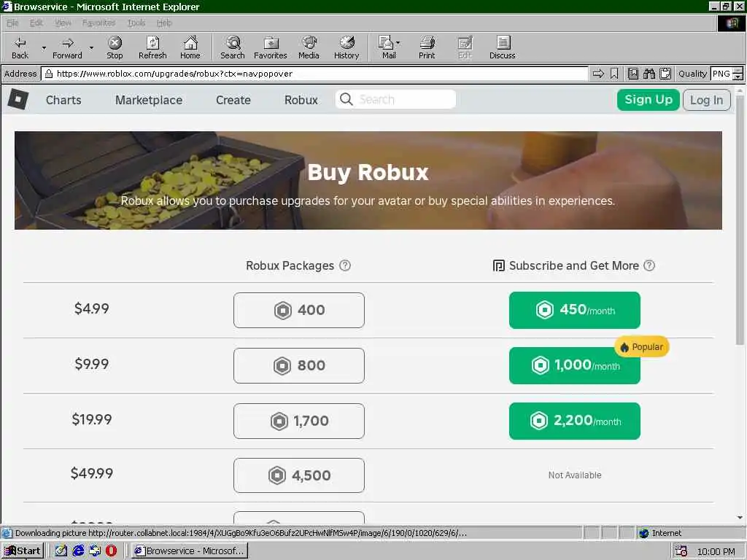Open the Robux navigation link
The image size is (747, 560).
301,100
